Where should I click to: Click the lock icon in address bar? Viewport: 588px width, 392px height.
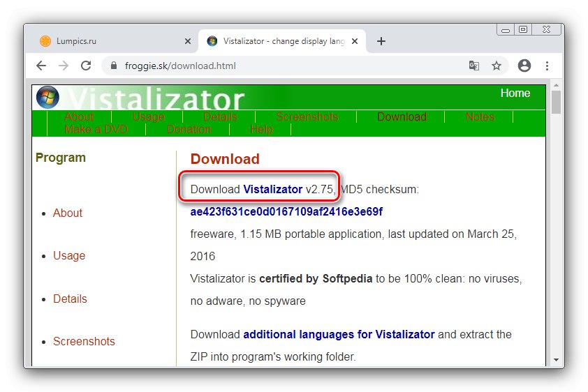point(114,66)
